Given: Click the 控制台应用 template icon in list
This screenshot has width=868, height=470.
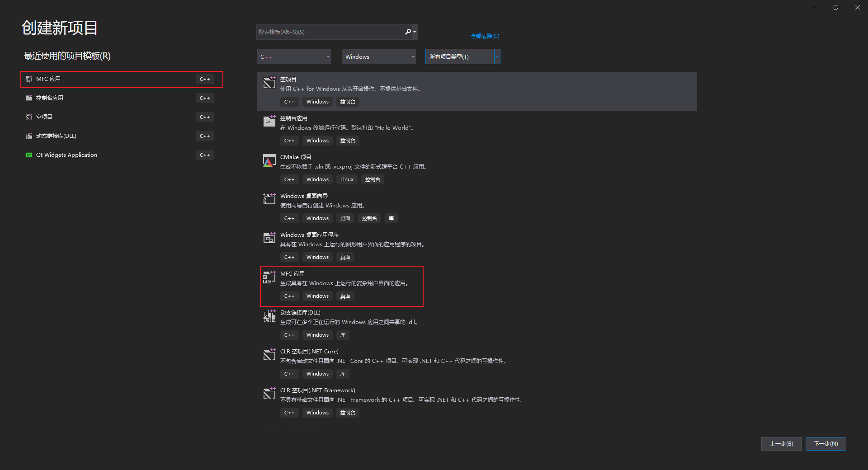Looking at the screenshot, I should tap(269, 121).
